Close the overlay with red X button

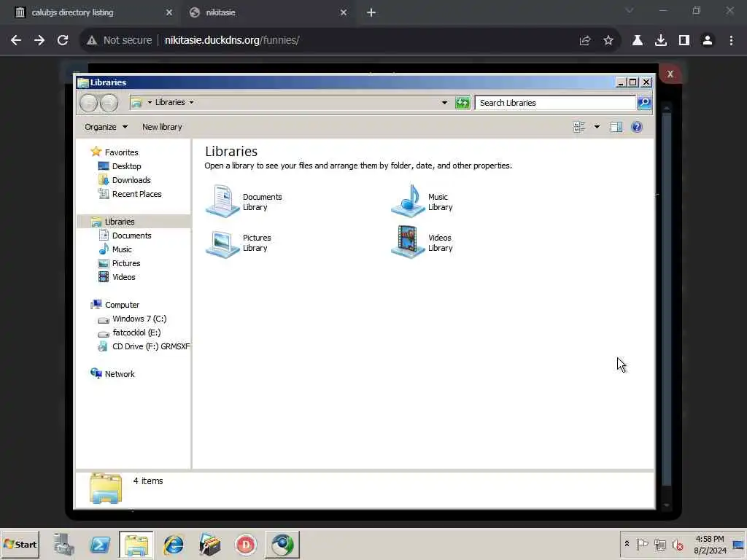(670, 74)
